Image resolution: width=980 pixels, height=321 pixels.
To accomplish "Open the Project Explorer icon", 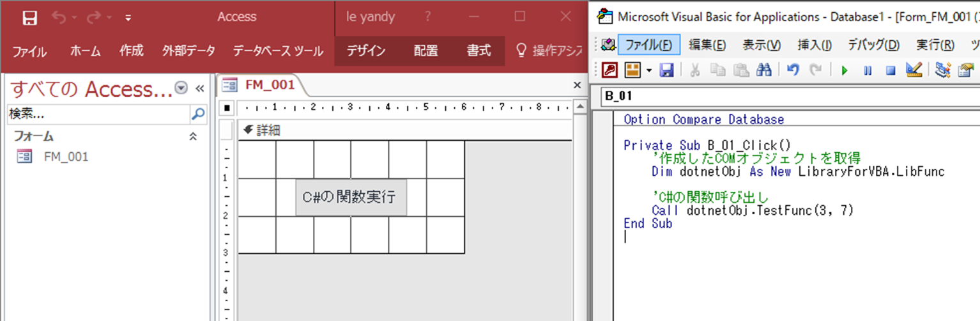I will [942, 70].
